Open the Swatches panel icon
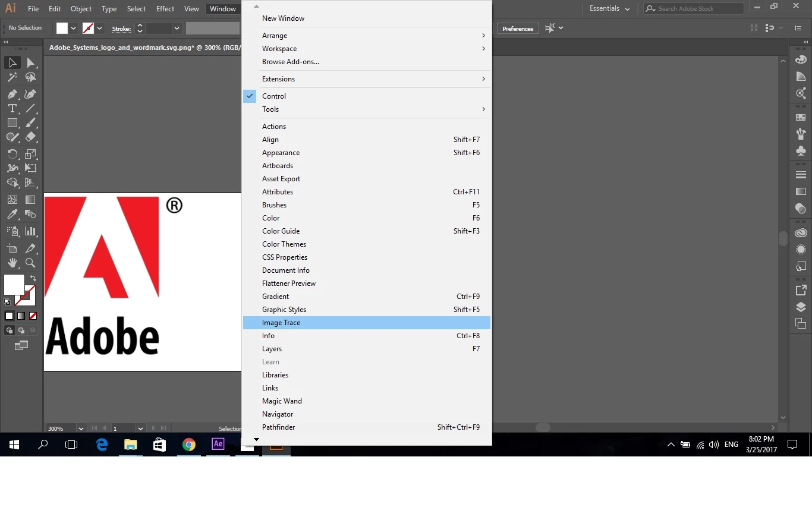Screen dimensions: 812x523 (x=801, y=118)
